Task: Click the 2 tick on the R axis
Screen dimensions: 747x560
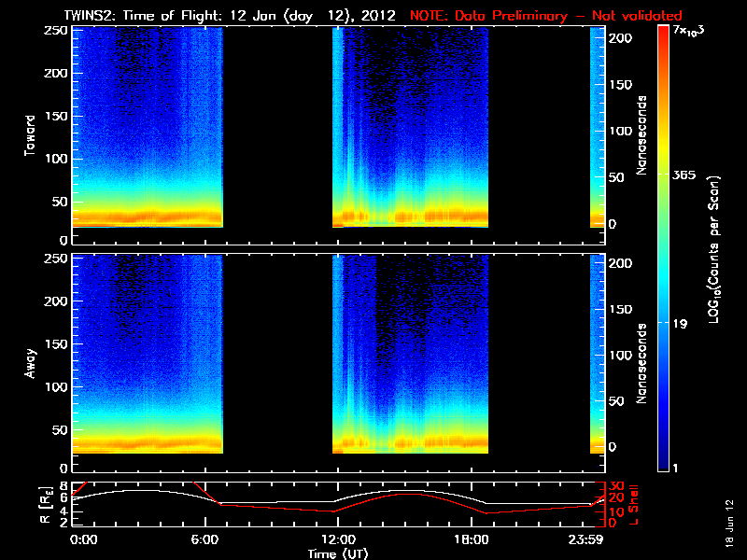Action: [65, 523]
